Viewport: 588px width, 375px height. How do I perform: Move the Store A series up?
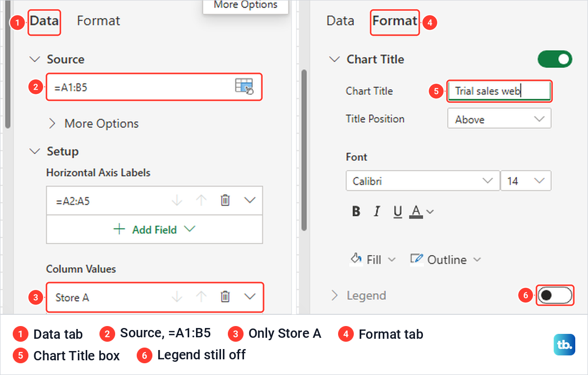(x=201, y=297)
